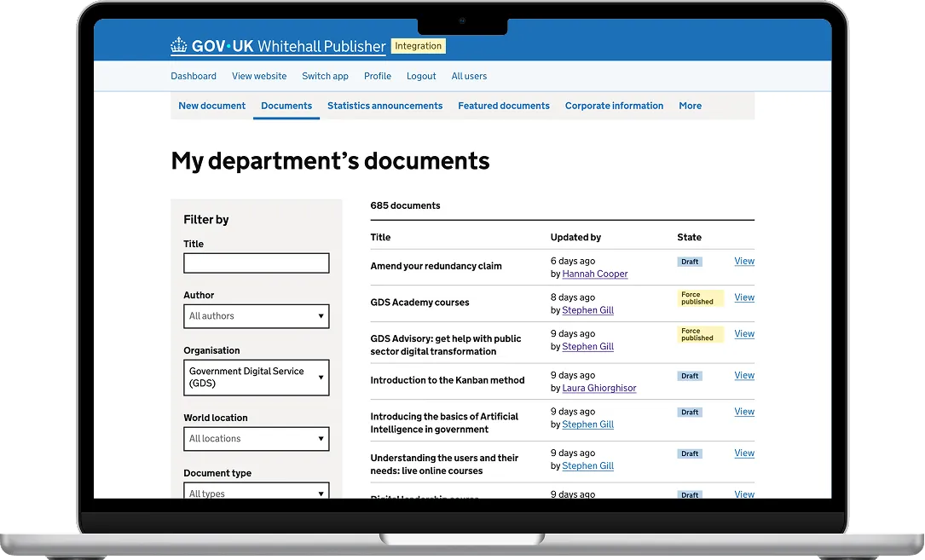Screen dimensions: 925x560
Task: Click GDS Academy courses title
Action: click(419, 303)
